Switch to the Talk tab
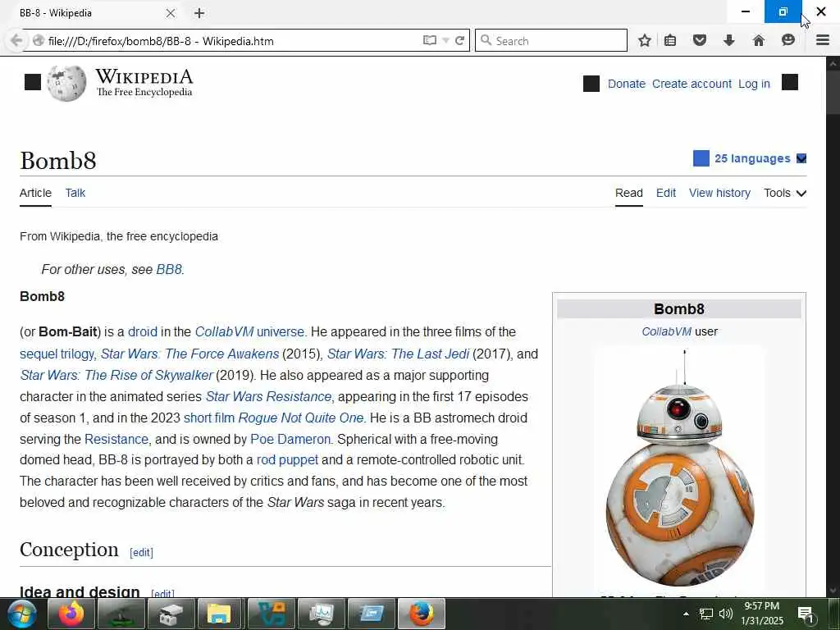This screenshot has width=840, height=630. click(x=75, y=193)
